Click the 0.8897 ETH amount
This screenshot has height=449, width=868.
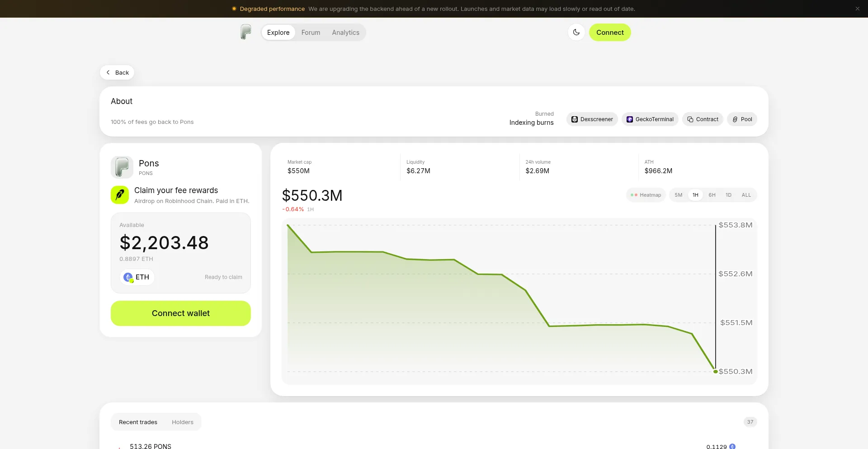pyautogui.click(x=136, y=259)
